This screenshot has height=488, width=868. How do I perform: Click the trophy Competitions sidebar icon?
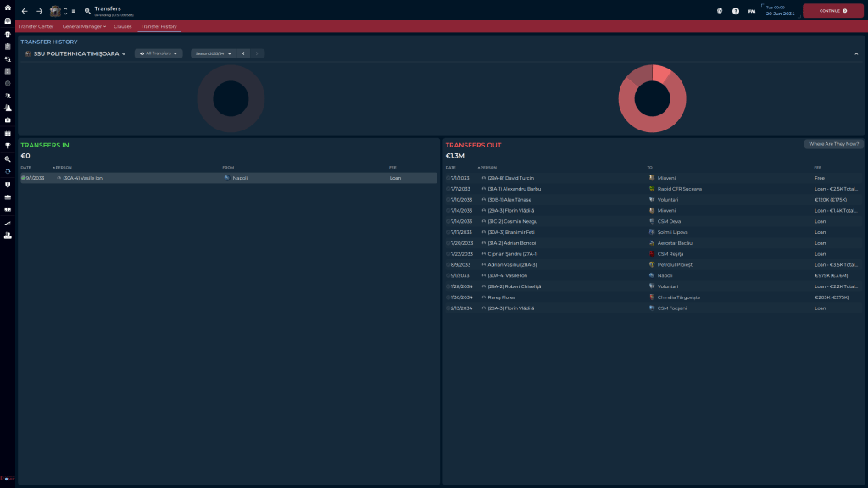click(8, 146)
